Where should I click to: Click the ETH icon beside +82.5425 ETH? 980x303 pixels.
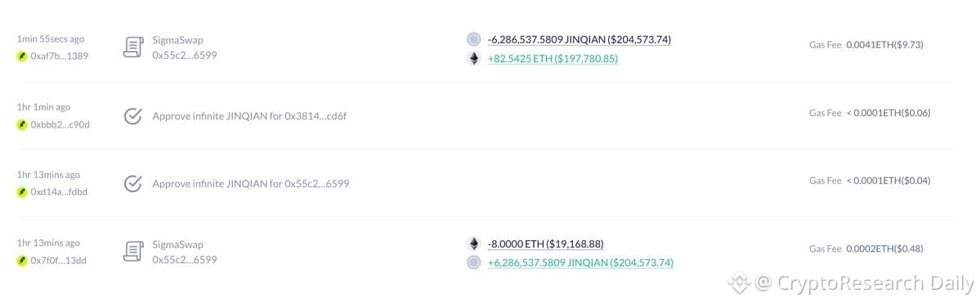(474, 59)
